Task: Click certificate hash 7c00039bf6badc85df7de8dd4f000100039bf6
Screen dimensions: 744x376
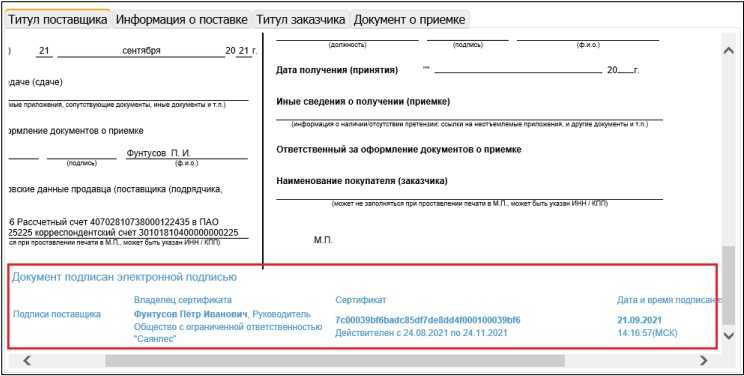Action: tap(428, 320)
